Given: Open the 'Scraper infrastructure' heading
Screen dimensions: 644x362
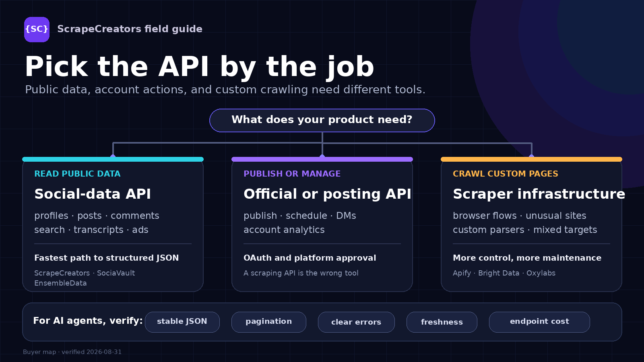Looking at the screenshot, I should (539, 194).
